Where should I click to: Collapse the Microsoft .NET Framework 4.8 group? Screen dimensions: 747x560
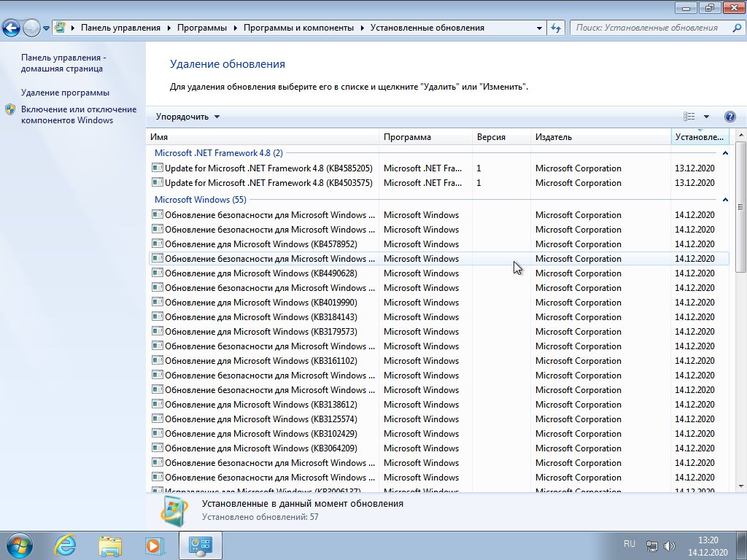tap(724, 153)
